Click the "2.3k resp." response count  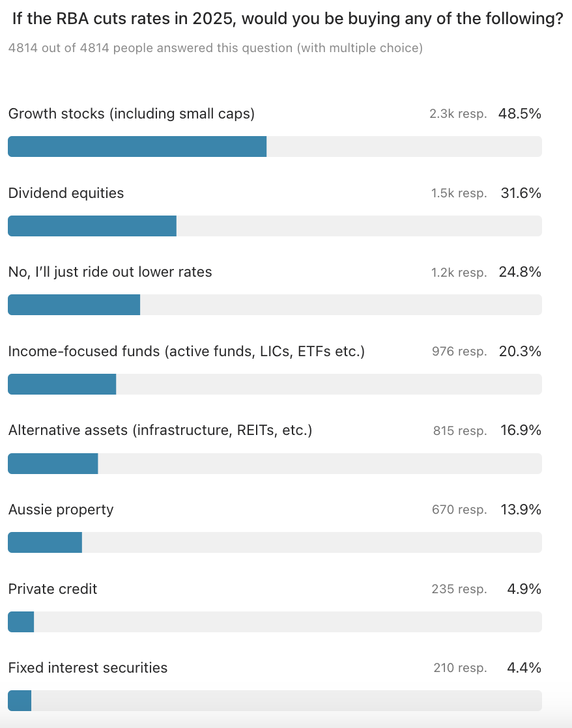tap(458, 114)
